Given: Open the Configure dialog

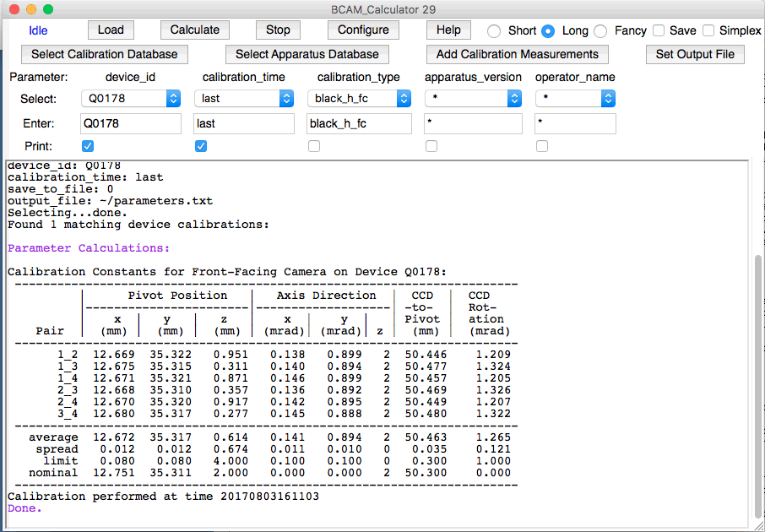Looking at the screenshot, I should pyautogui.click(x=363, y=30).
